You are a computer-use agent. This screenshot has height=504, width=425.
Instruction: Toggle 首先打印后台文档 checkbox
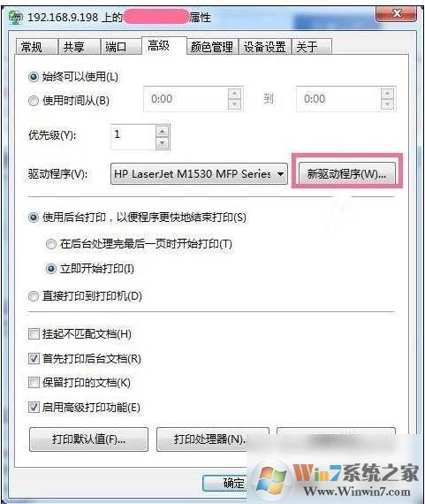tap(34, 358)
